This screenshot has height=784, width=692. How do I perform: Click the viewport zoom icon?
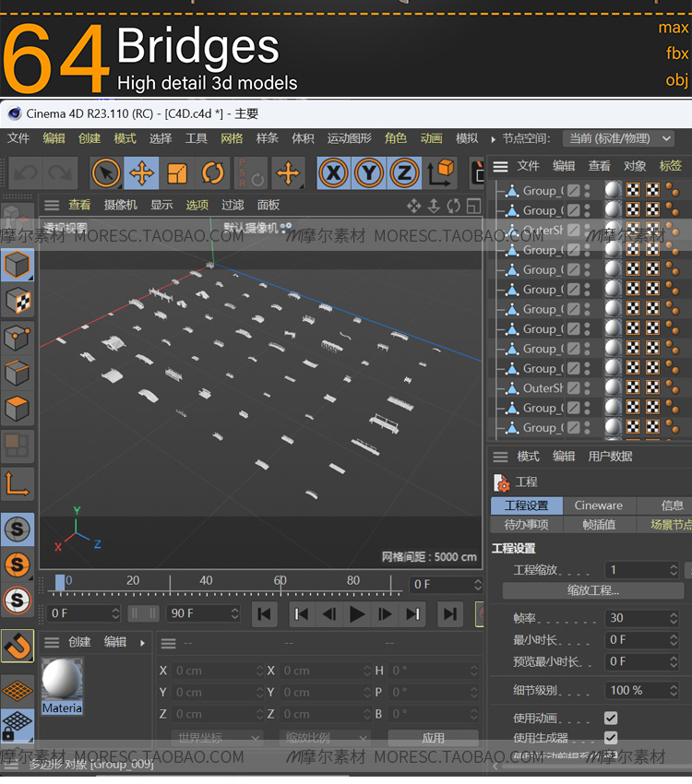pos(434,206)
